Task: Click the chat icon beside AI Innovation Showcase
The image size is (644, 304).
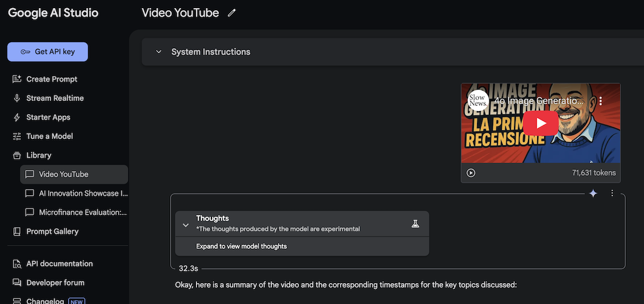Action: pos(30,194)
